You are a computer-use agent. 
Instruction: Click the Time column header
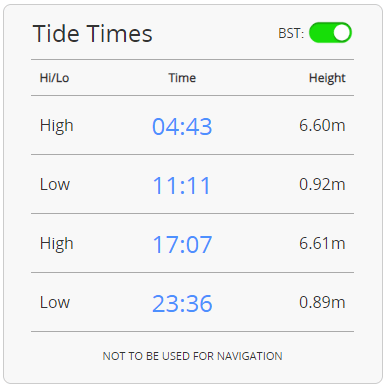point(182,78)
